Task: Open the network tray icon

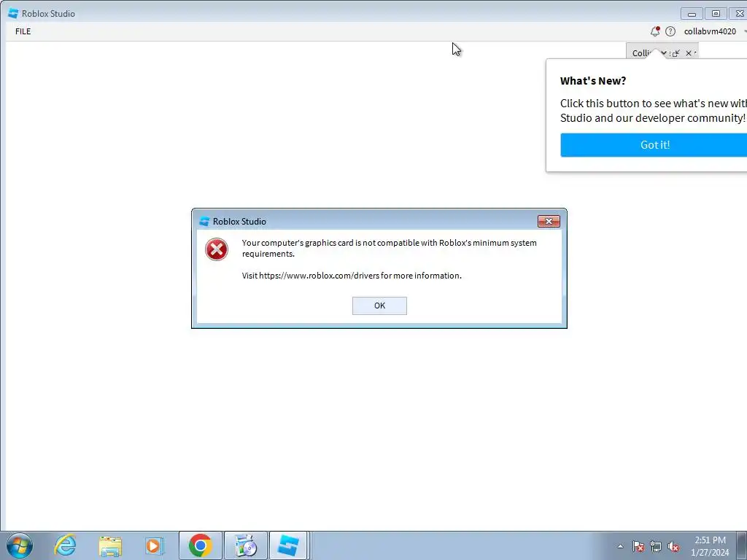Action: tap(656, 546)
